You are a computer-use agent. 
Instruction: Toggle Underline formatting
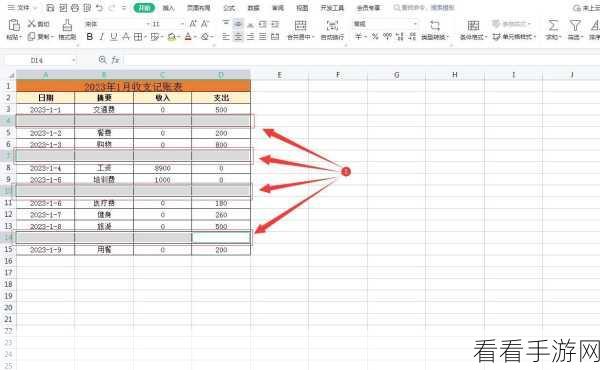(x=114, y=37)
